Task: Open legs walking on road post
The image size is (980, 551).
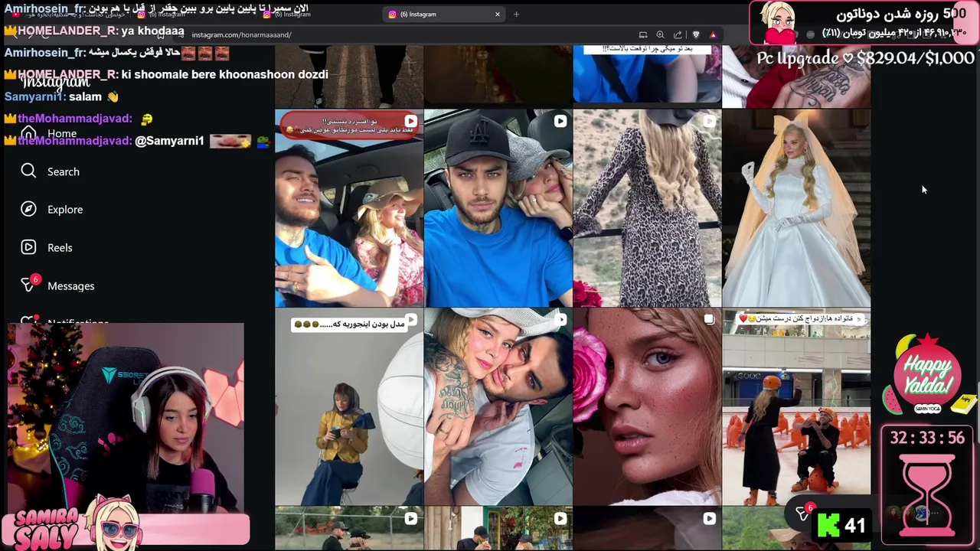Action: [x=349, y=76]
